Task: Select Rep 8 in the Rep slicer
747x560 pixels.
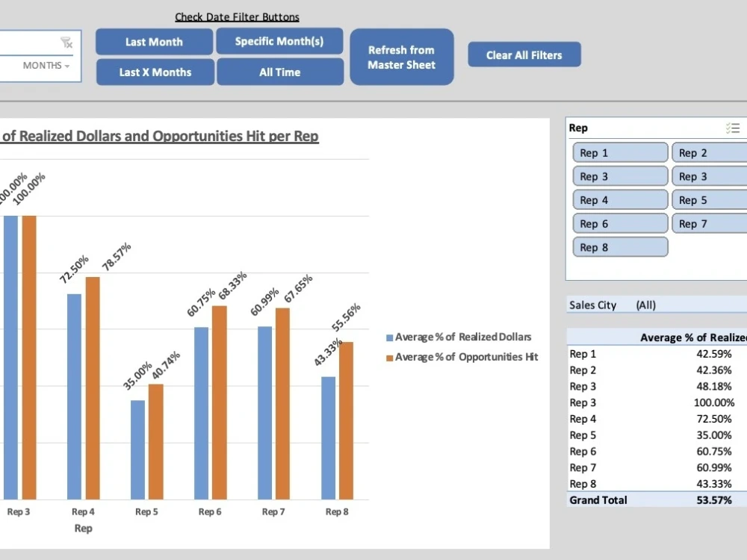Action: point(619,246)
